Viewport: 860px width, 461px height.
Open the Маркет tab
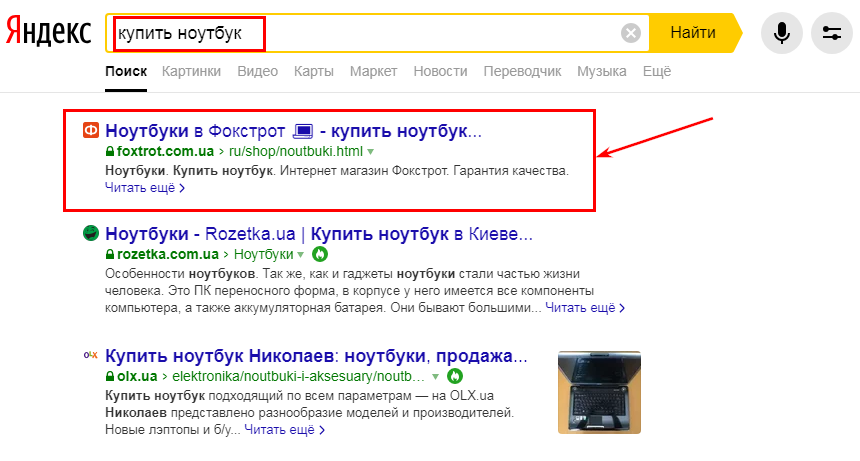click(374, 71)
